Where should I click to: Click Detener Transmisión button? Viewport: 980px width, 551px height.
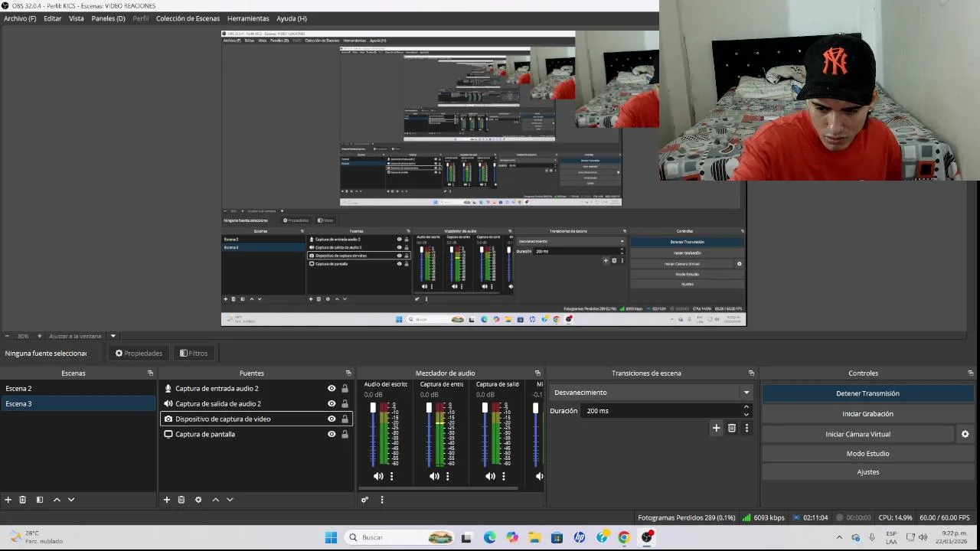click(x=867, y=393)
